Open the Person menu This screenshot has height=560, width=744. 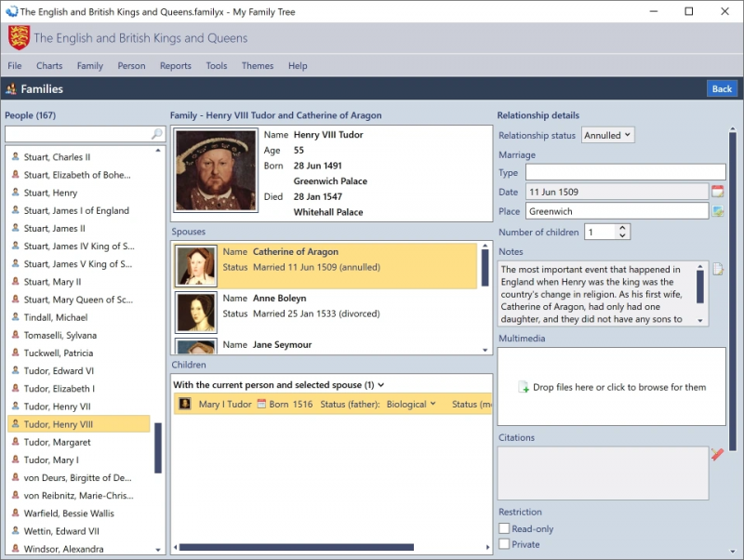131,65
